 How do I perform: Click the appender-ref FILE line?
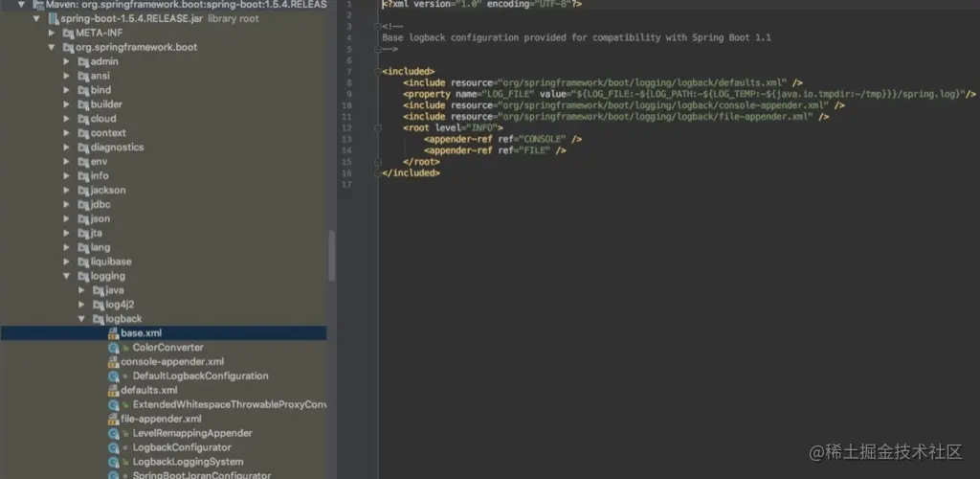(495, 150)
